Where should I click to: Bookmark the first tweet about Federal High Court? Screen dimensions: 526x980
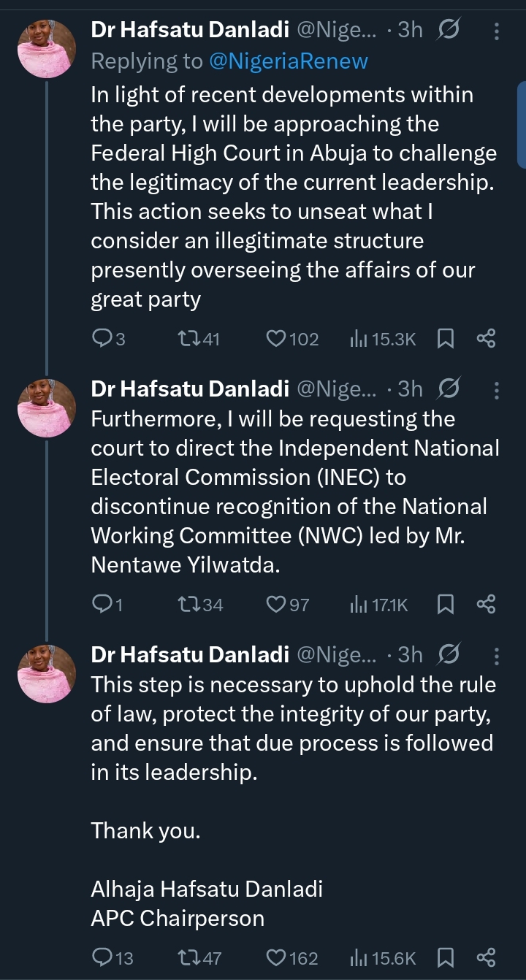[446, 339]
